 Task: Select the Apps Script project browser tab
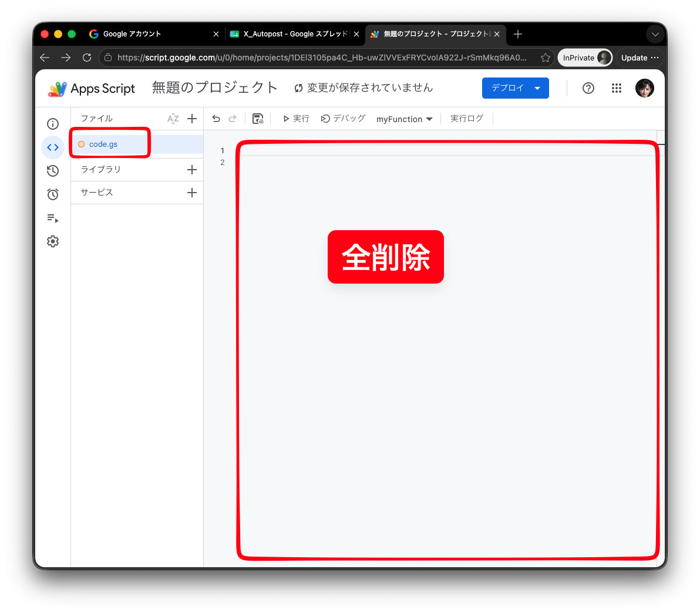(x=435, y=34)
